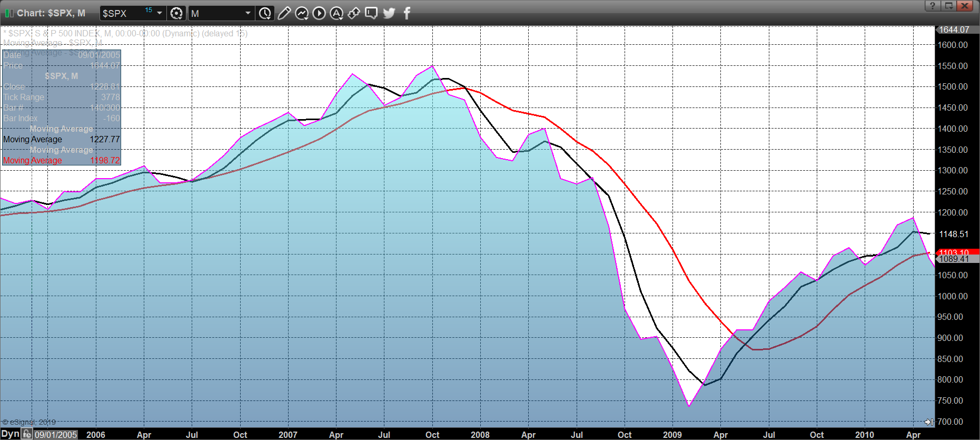The height and width of the screenshot is (440, 980).
Task: Toggle the Dyn mode label
Action: (10, 434)
